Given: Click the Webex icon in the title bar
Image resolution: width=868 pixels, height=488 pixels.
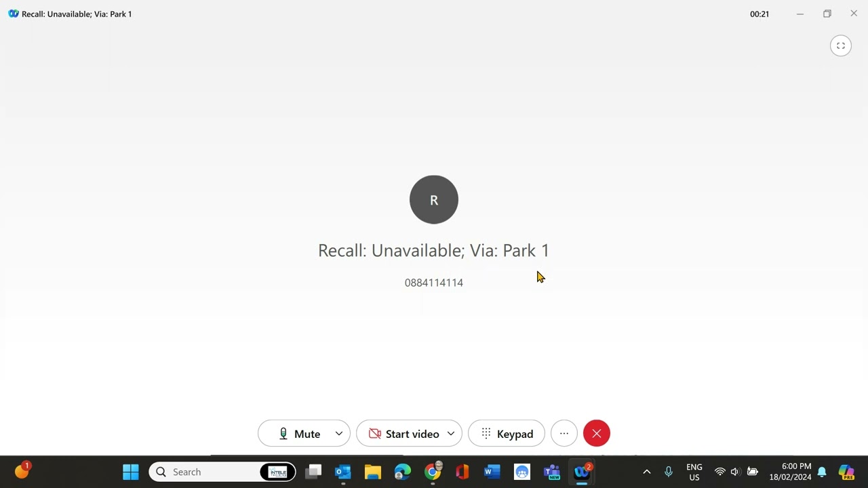Looking at the screenshot, I should 13,14.
